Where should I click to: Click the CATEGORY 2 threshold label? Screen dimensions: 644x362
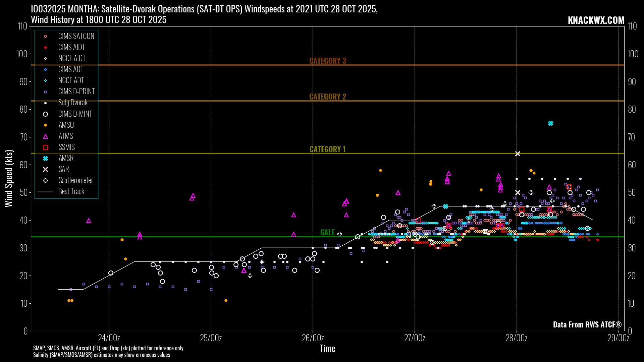point(327,97)
